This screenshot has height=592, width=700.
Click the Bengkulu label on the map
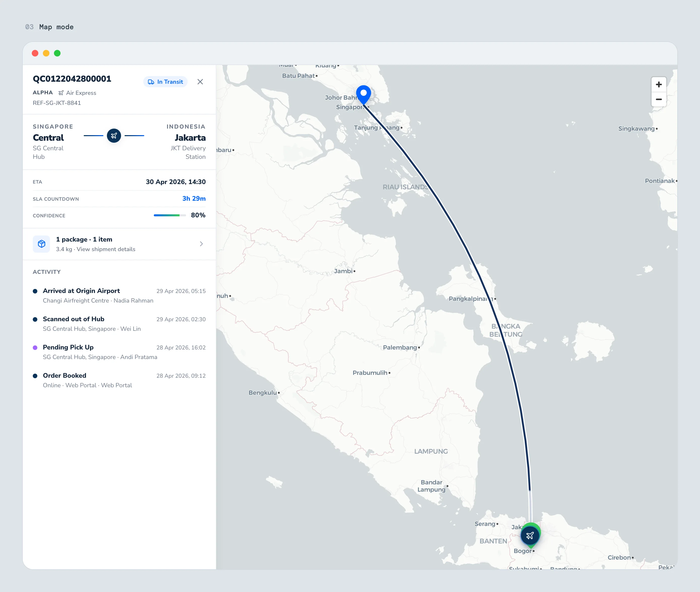tap(263, 393)
